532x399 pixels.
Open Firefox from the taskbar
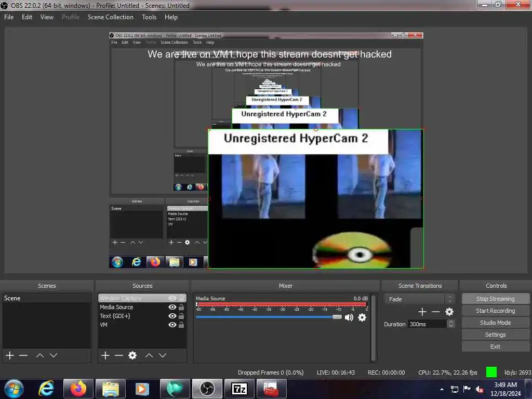coord(78,389)
